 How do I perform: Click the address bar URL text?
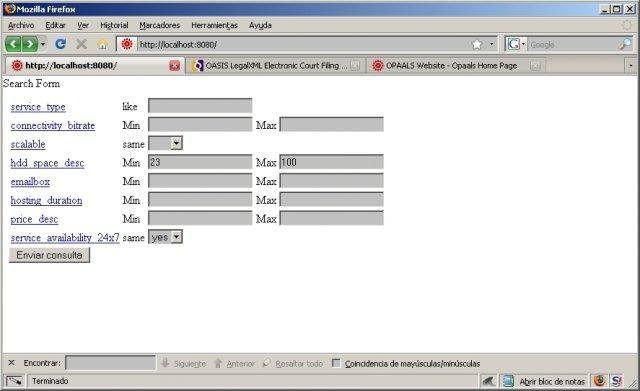[178, 44]
